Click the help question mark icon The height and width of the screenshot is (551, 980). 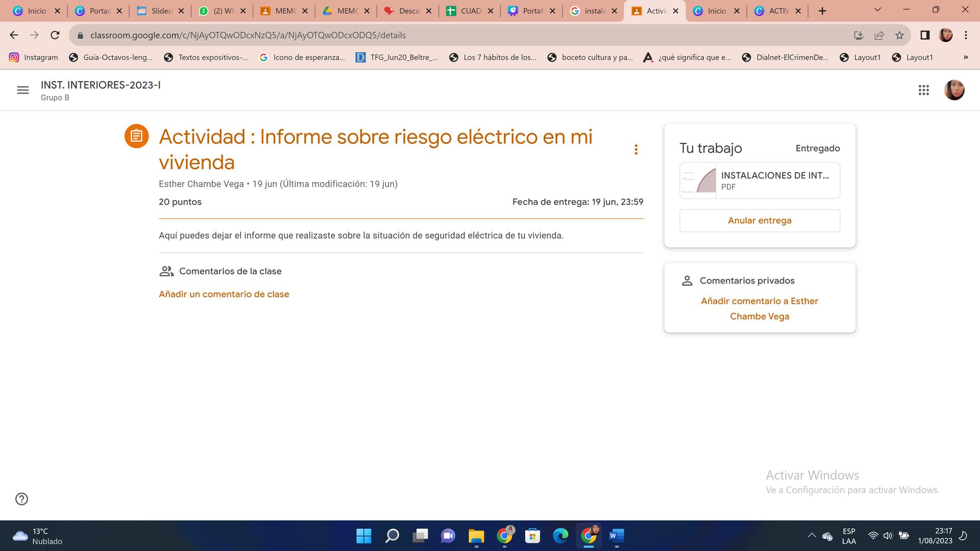coord(21,499)
